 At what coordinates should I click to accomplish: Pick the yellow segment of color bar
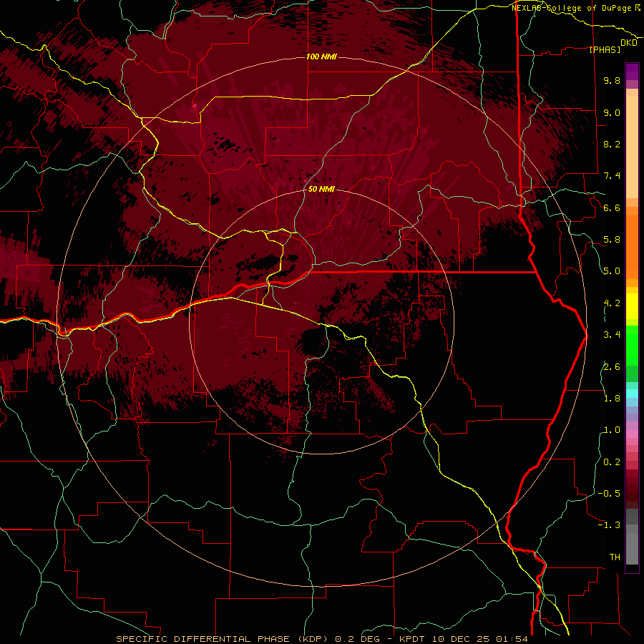coord(632,306)
